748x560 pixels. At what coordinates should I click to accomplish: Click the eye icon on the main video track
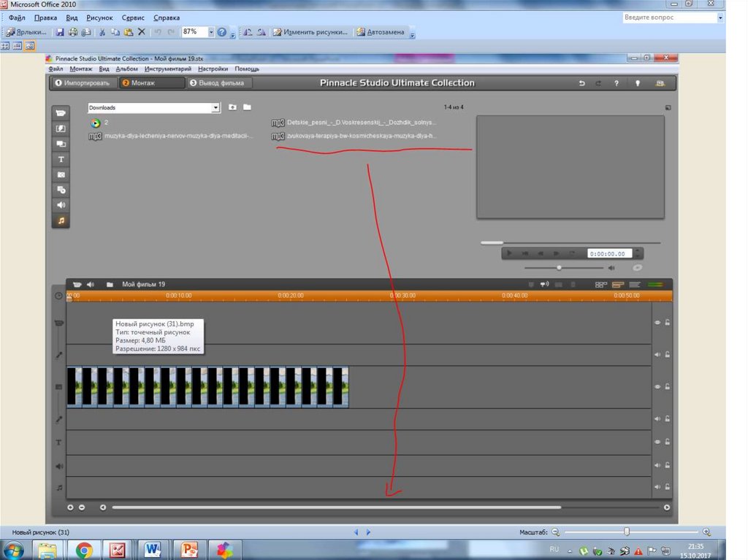[657, 386]
